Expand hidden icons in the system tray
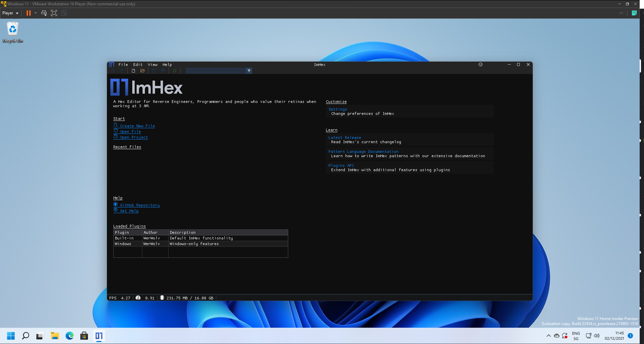644x344 pixels. 548,336
